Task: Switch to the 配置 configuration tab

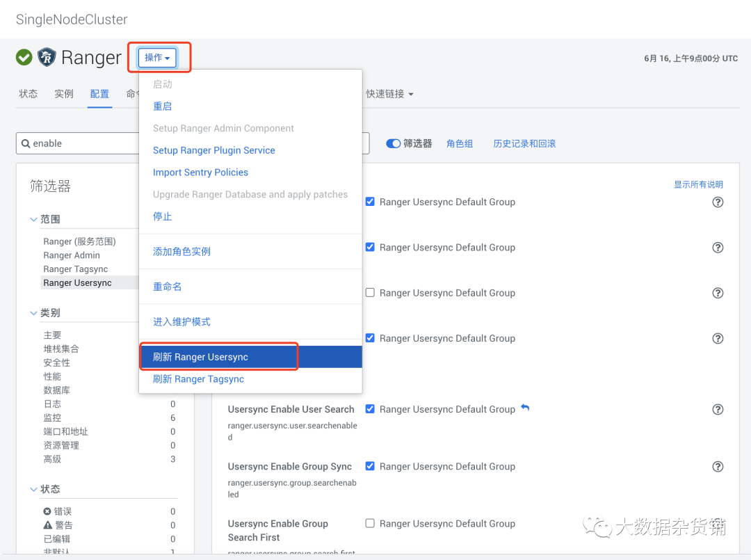Action: (99, 94)
